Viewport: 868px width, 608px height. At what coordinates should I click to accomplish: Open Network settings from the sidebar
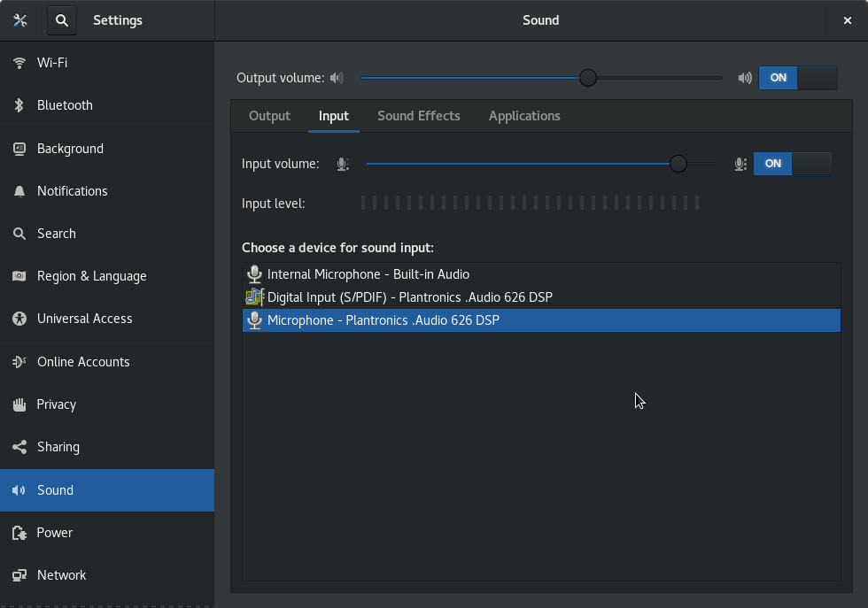19,574
